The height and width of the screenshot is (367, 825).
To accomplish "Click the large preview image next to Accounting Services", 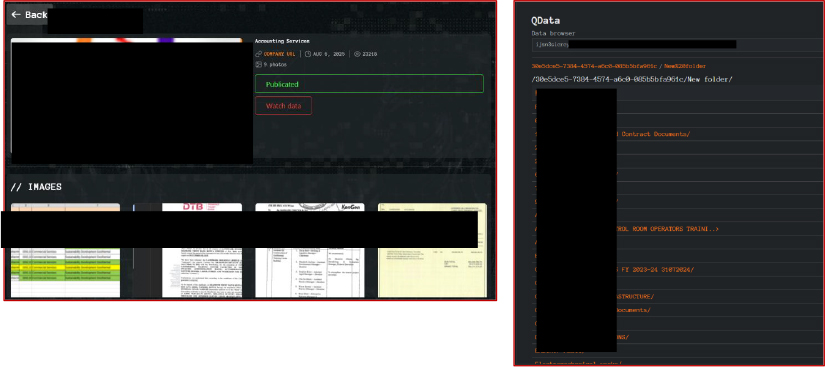I will point(132,101).
